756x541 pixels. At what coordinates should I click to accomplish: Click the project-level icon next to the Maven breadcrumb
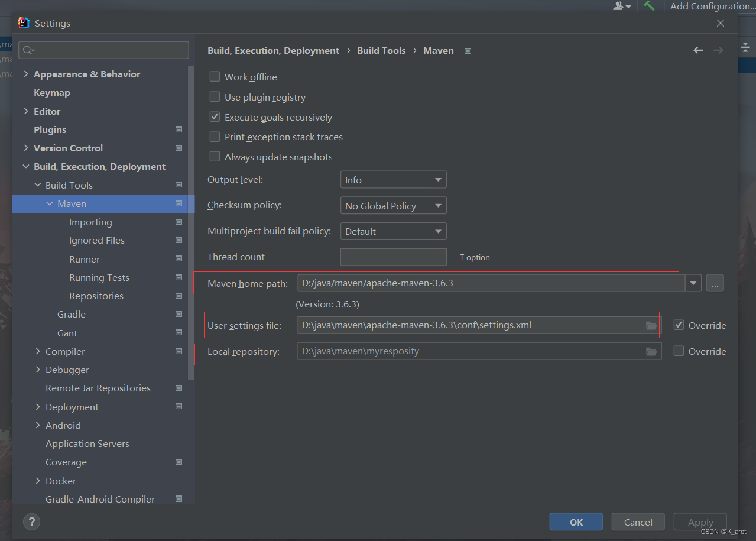(x=468, y=51)
